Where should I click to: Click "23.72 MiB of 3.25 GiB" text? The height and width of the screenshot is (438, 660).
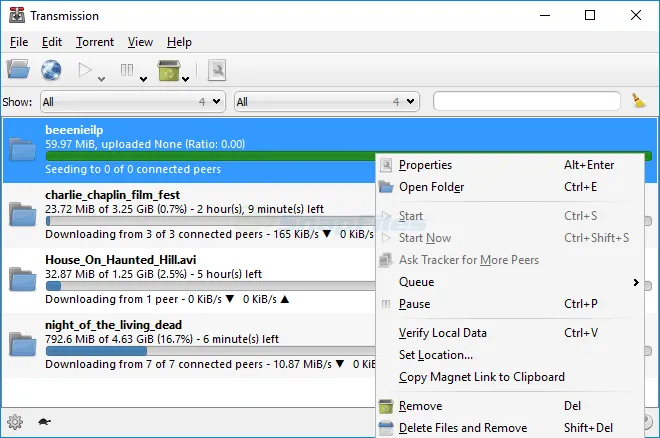pyautogui.click(x=99, y=209)
